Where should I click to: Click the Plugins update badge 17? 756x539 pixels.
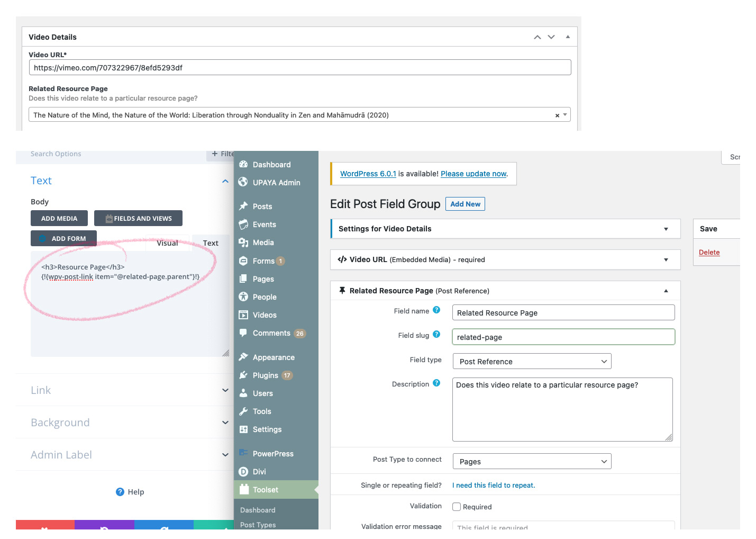click(287, 375)
